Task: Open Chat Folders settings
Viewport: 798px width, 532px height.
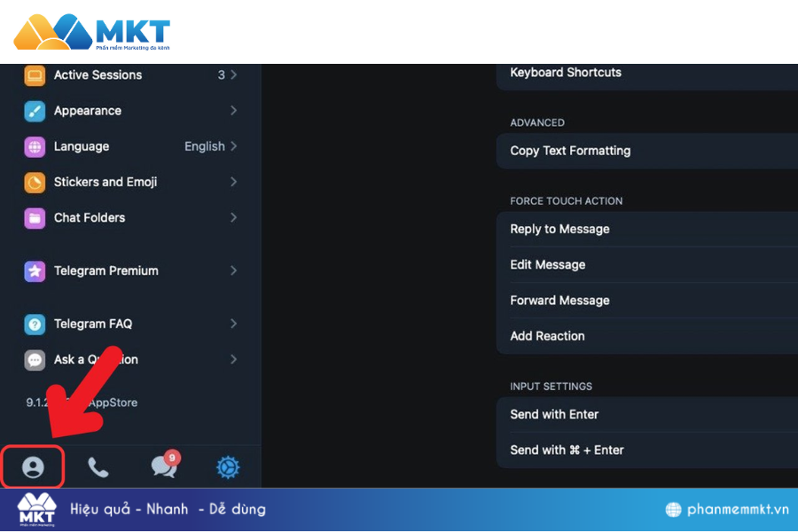Action: [131, 217]
